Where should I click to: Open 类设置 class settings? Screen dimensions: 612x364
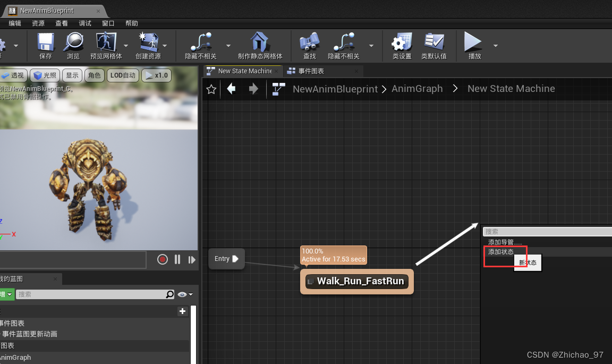tap(402, 46)
